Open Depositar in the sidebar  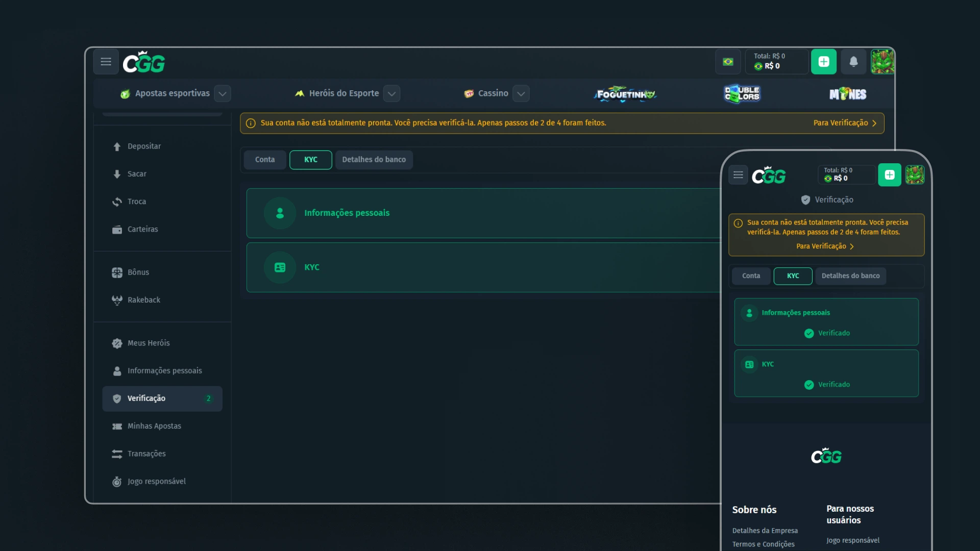click(x=144, y=146)
